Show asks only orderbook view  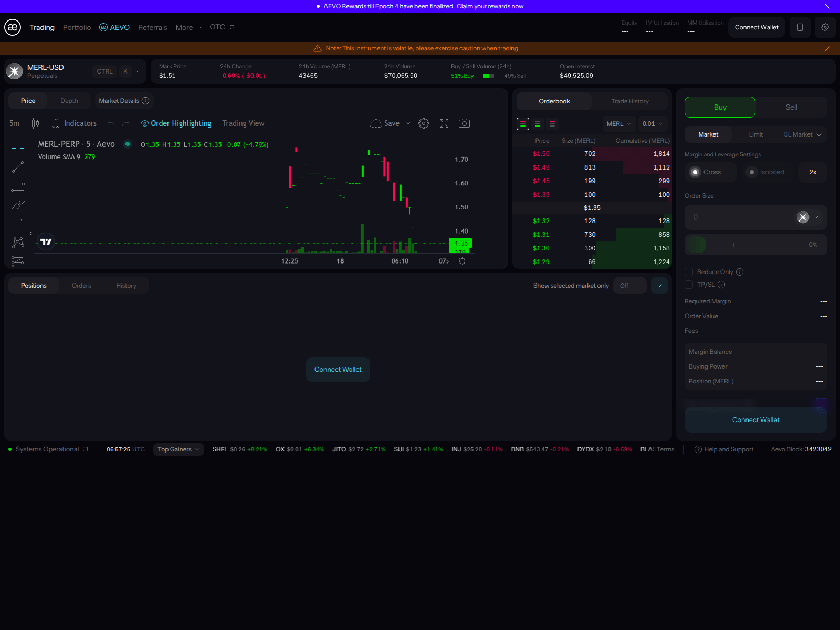[x=552, y=124]
